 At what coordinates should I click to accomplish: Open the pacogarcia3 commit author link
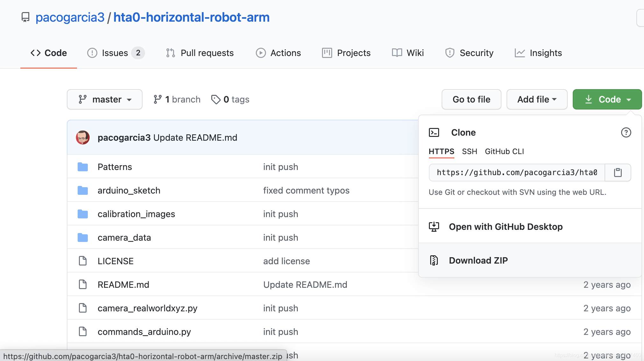click(x=124, y=138)
